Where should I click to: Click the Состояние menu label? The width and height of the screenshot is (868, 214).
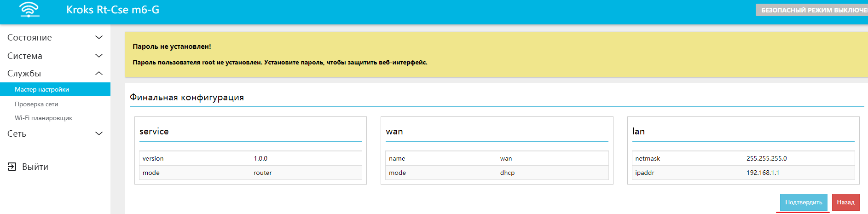pyautogui.click(x=29, y=37)
